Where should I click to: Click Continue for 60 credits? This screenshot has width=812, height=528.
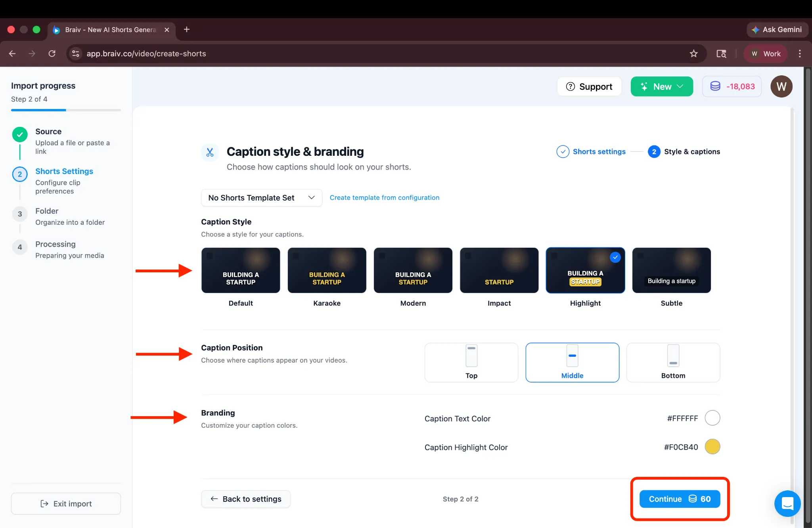[680, 499]
